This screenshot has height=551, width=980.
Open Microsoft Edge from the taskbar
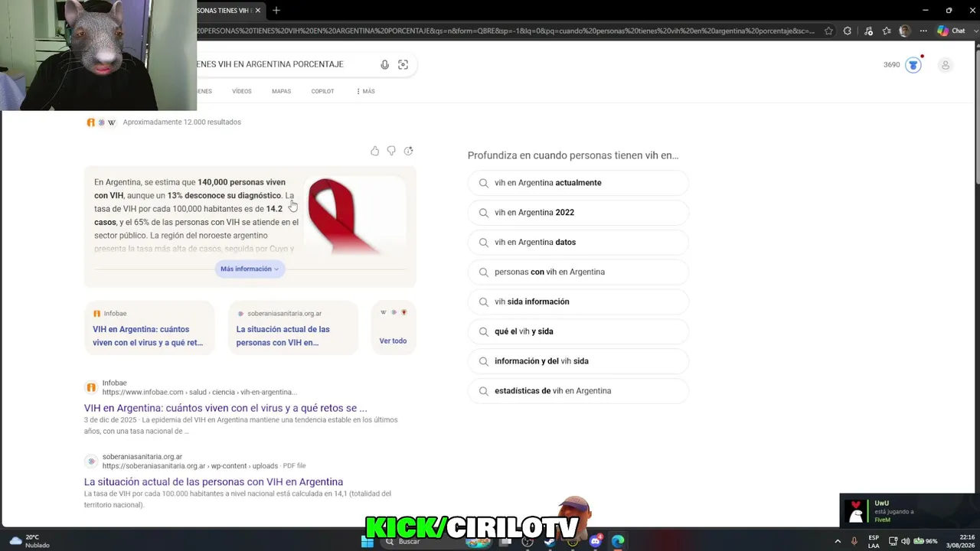(x=618, y=541)
